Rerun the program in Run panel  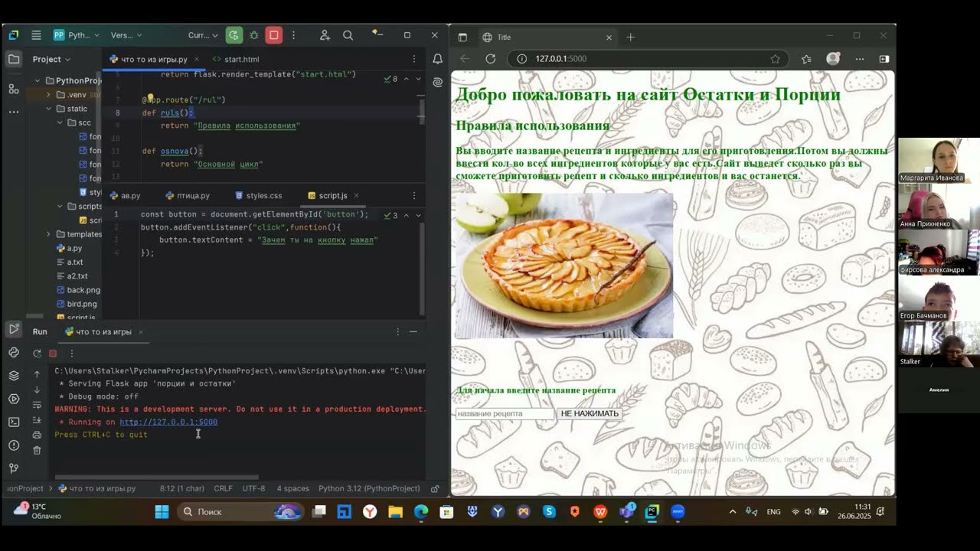[37, 354]
